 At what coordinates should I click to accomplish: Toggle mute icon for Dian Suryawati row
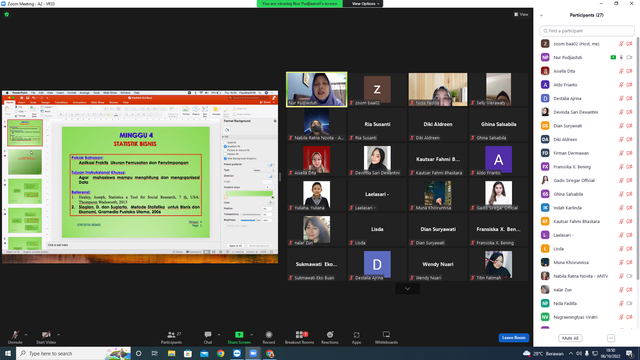tap(621, 126)
